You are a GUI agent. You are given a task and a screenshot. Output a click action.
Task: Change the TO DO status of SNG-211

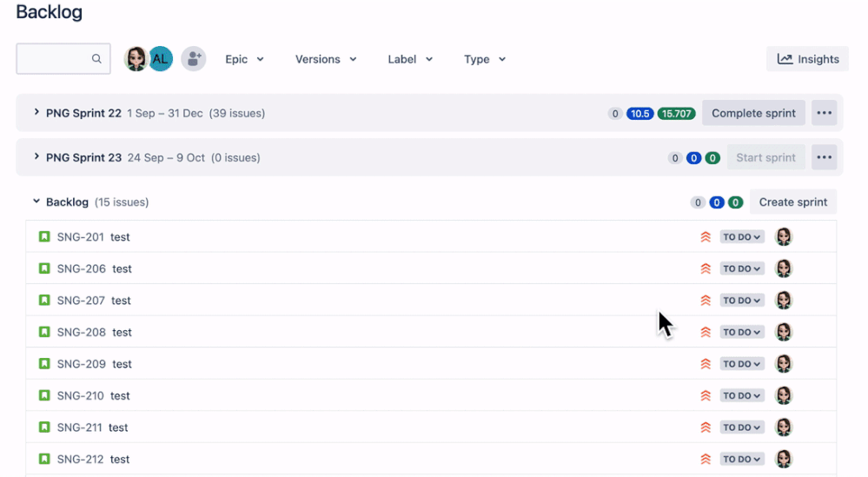coord(742,427)
